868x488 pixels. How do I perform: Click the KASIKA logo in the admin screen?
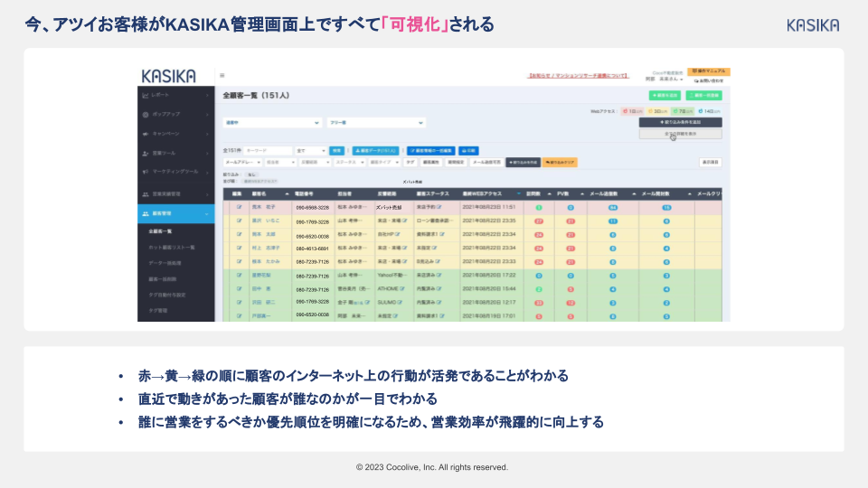(x=169, y=76)
